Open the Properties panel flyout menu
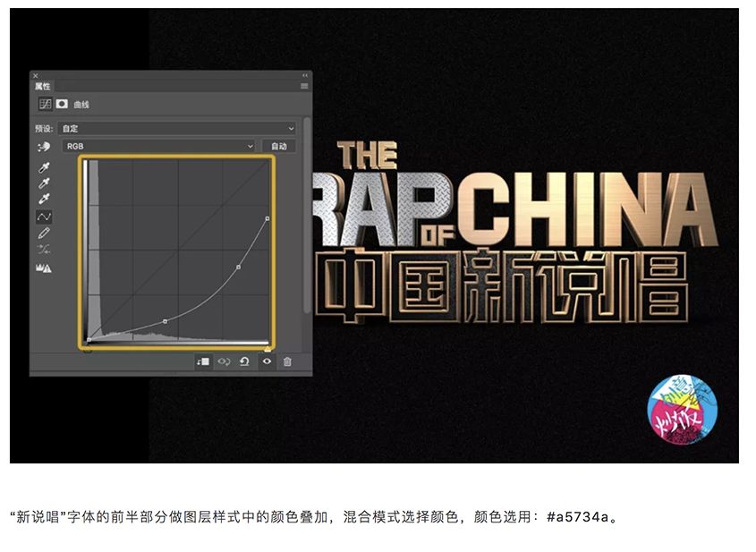 tap(304, 86)
